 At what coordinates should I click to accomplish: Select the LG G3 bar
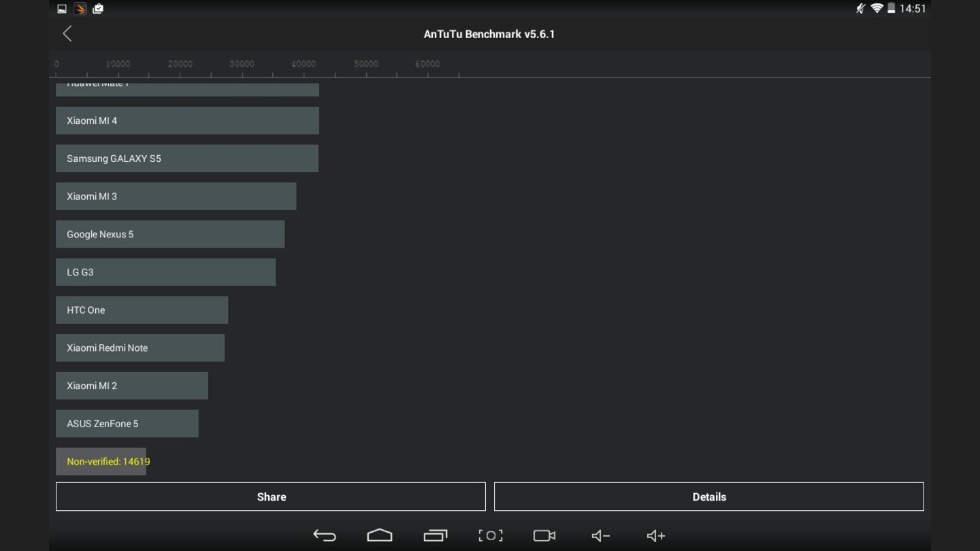point(165,272)
